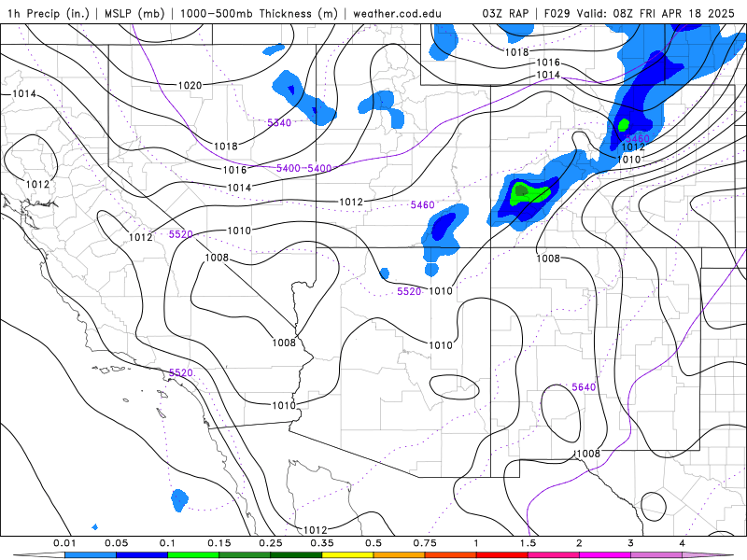The width and height of the screenshot is (747, 560).
Task: Click the "0.25" legend value
Action: click(271, 543)
